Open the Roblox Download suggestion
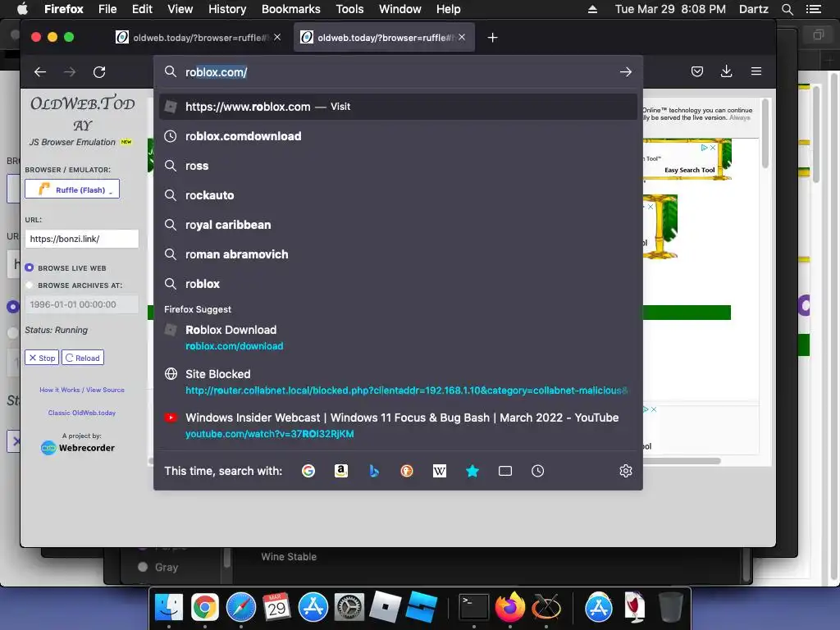This screenshot has width=840, height=630. point(398,337)
